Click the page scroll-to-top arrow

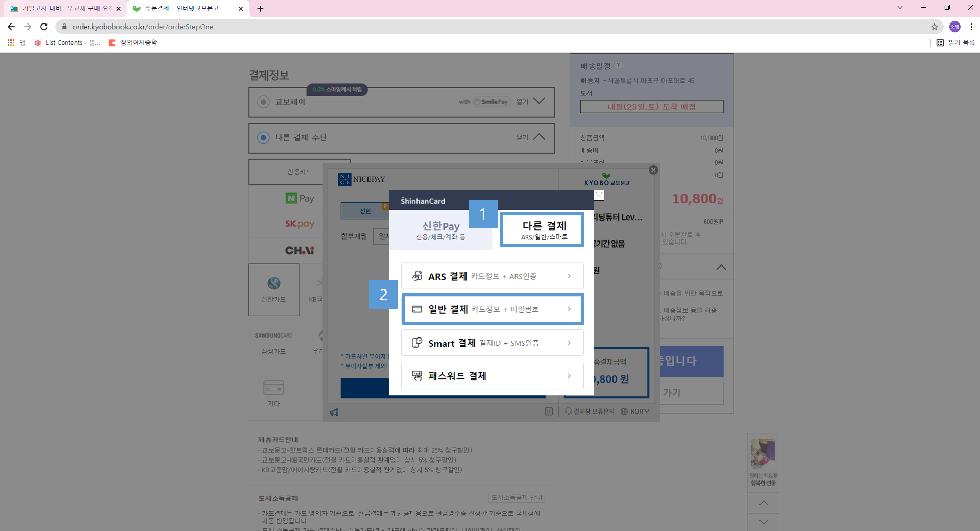coord(763,503)
